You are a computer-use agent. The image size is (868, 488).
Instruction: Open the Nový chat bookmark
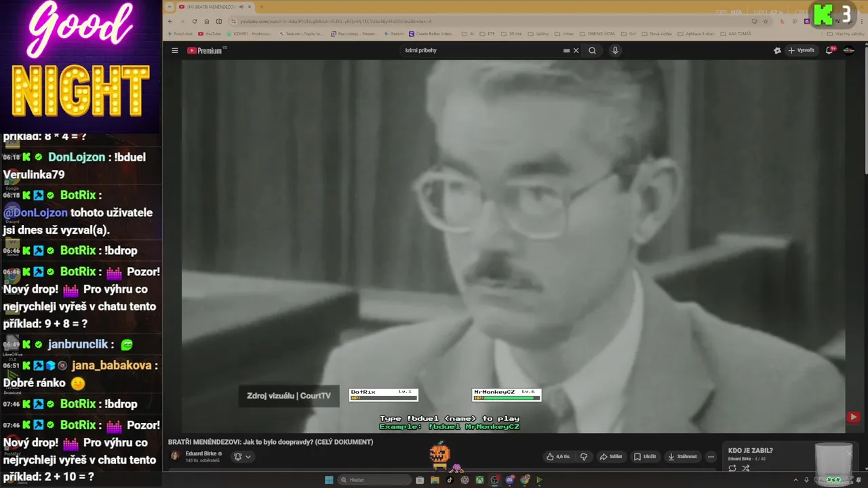click(x=180, y=33)
